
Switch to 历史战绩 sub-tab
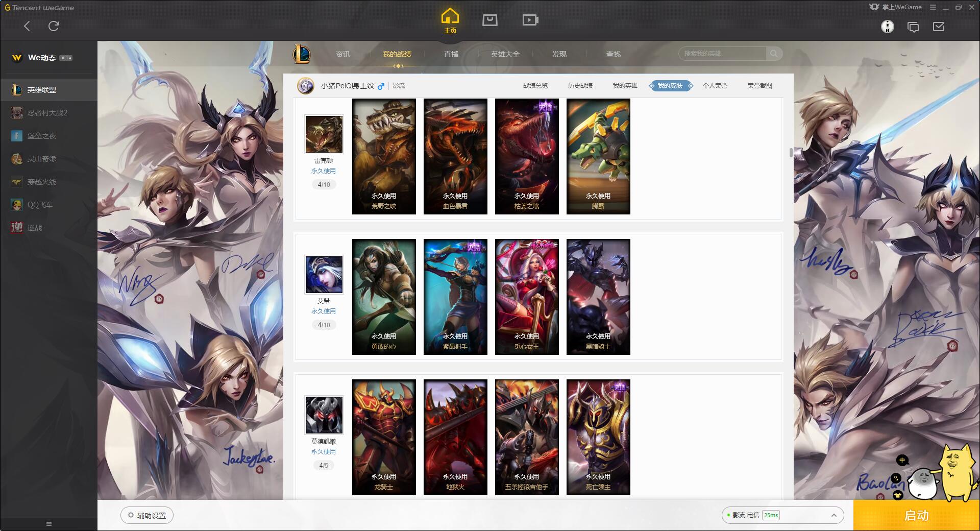click(580, 86)
